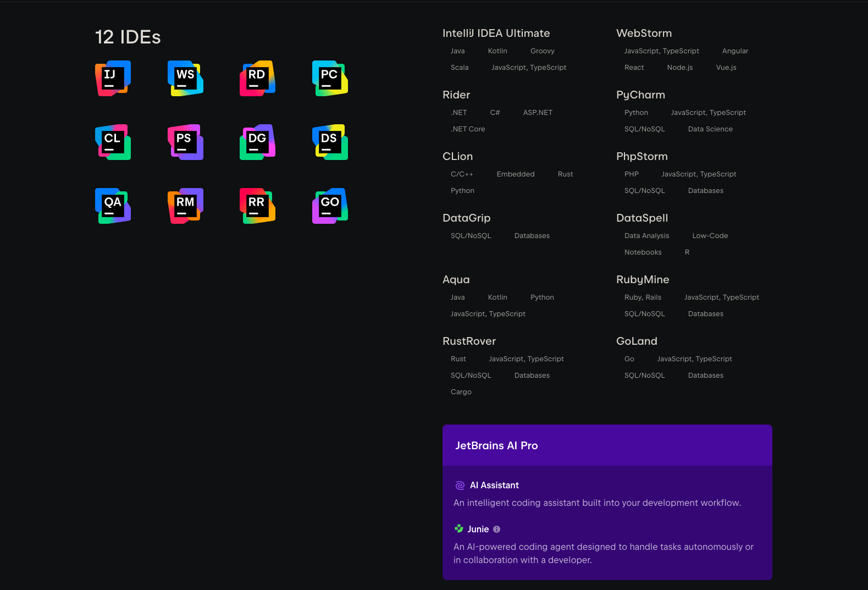The image size is (868, 590).
Task: Open the IntelliJ IDEA Ultimate heading
Action: point(496,33)
